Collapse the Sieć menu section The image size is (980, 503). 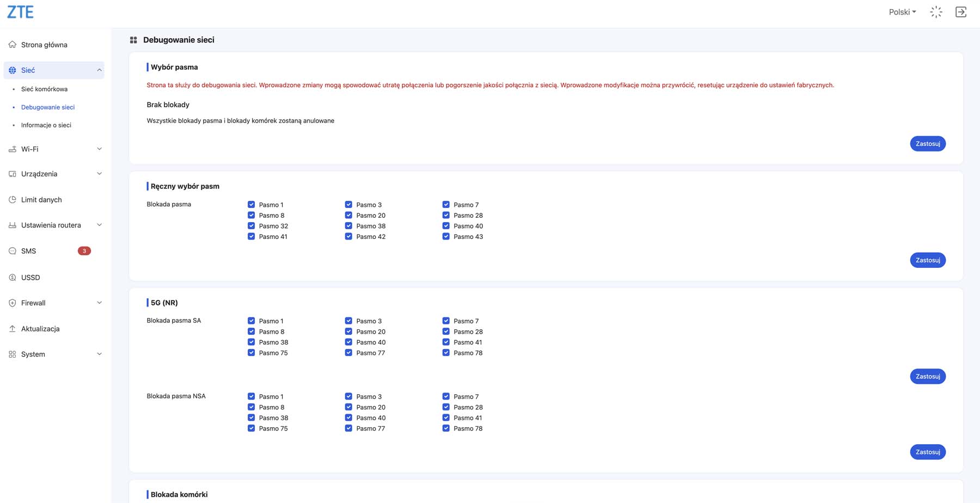point(99,70)
